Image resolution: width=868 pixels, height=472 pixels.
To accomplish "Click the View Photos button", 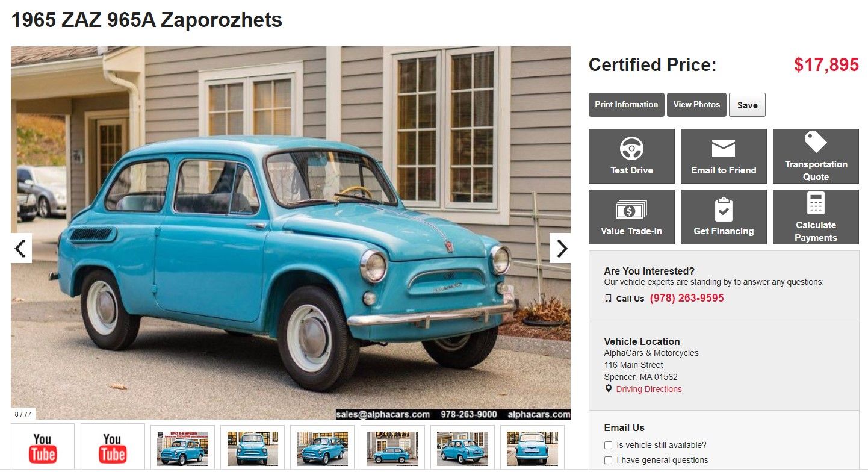I will [696, 105].
